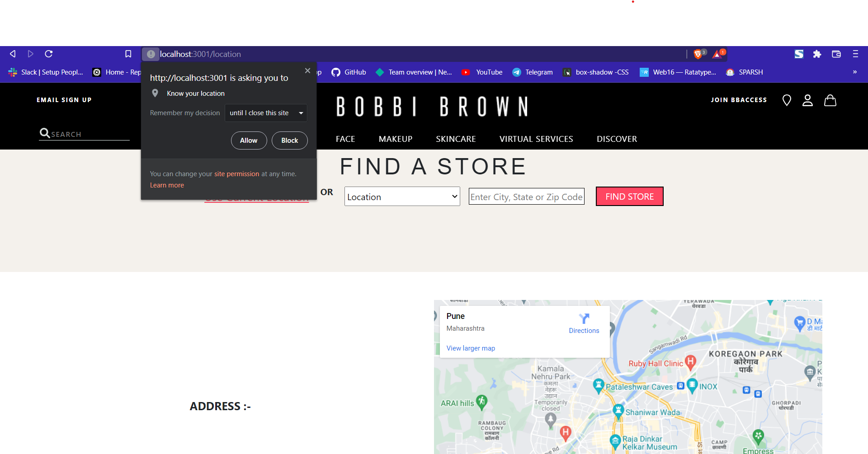Open the blue S extension icon
The height and width of the screenshot is (454, 868).
click(x=799, y=54)
